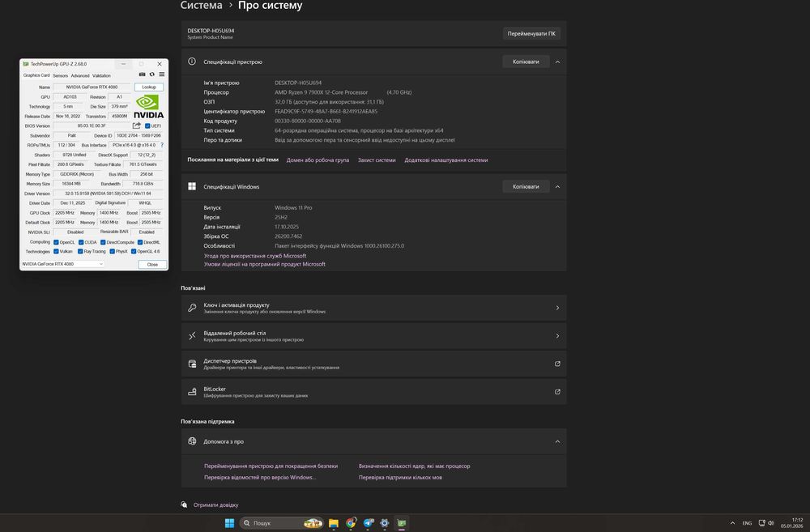Toggle the OpenCL checkbox
810x532 pixels.
56,242
